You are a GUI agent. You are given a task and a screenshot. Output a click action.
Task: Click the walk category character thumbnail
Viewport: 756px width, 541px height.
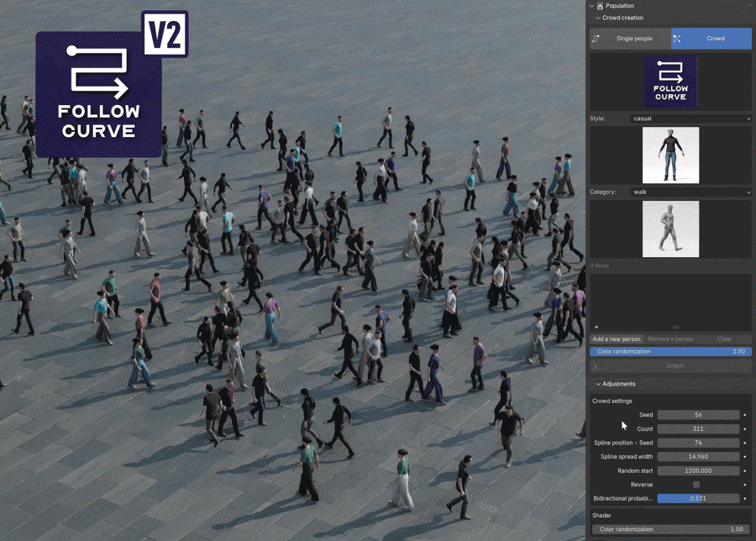(x=670, y=228)
